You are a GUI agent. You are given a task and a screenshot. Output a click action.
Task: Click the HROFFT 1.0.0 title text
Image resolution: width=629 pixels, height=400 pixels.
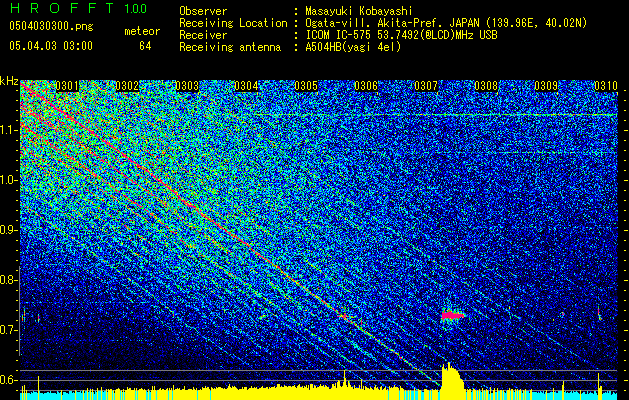tap(78, 8)
